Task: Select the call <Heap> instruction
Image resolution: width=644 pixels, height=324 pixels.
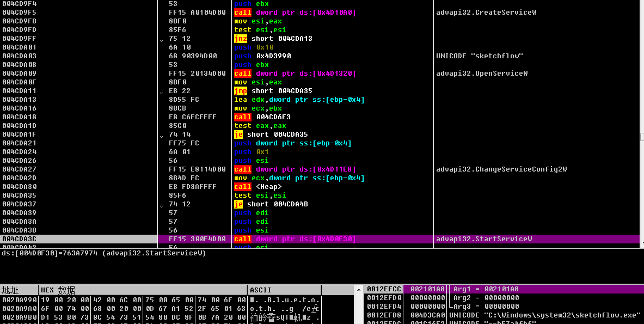Action: (x=257, y=187)
